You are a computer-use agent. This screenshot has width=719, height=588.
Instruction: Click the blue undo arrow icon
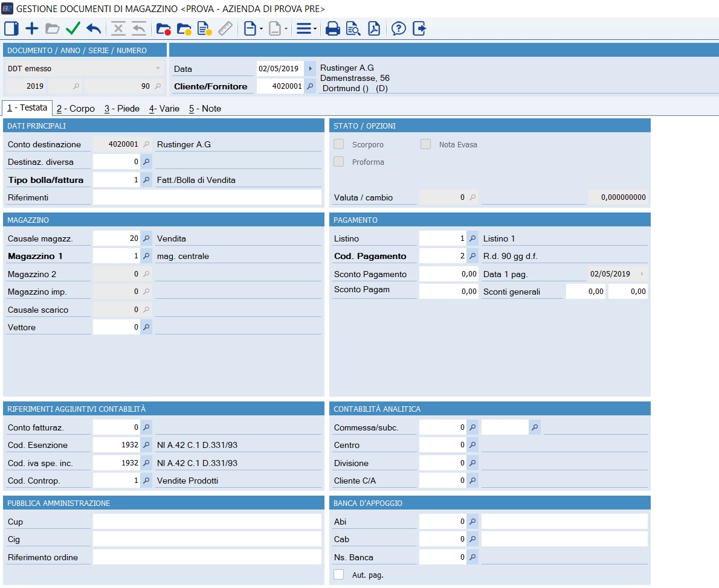(x=94, y=28)
